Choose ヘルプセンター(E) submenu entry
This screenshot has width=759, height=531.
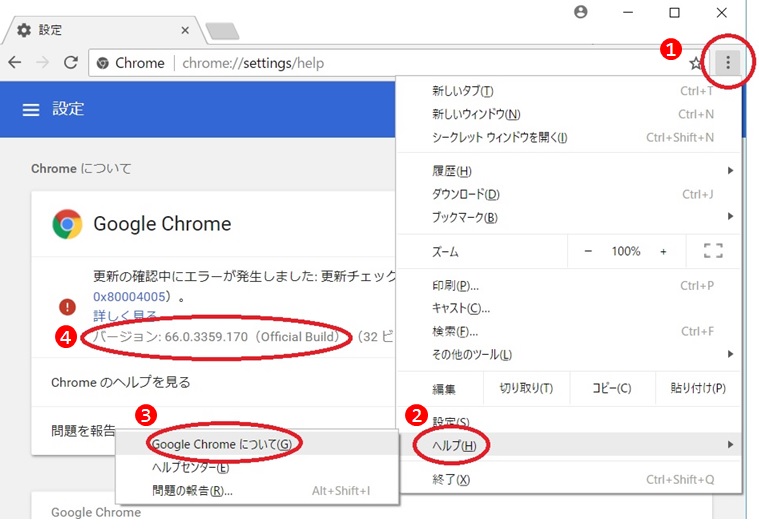[x=257, y=467]
